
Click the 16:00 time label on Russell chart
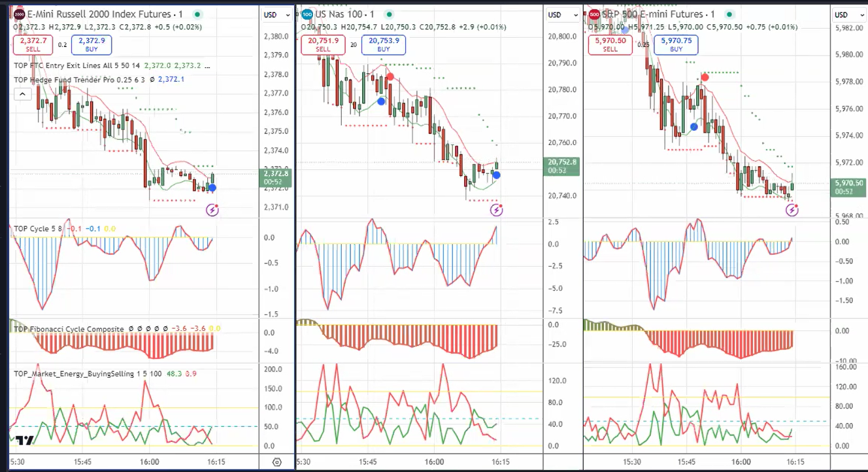point(150,462)
